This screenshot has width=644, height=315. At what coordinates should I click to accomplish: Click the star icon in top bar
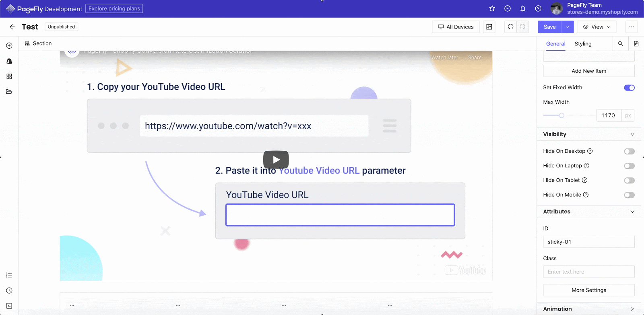coord(492,8)
